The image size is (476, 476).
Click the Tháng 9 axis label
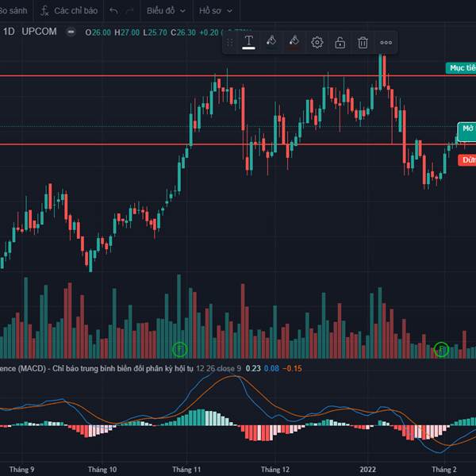(x=21, y=470)
